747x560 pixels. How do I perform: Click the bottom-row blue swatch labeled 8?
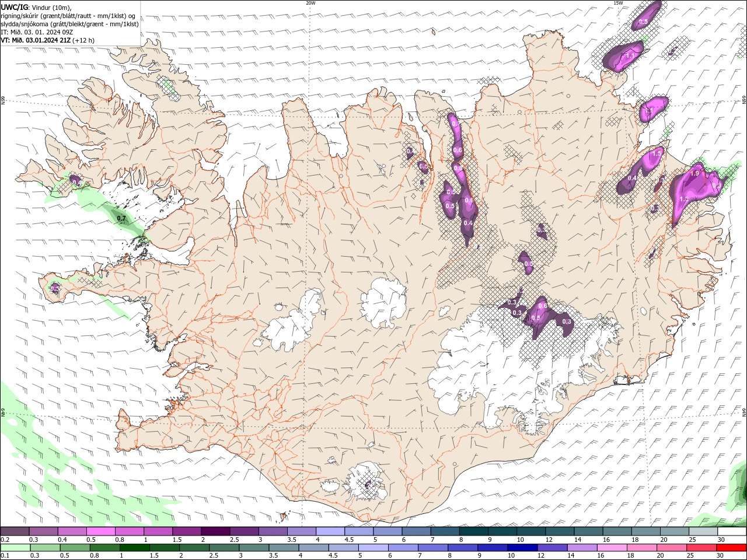(463, 548)
